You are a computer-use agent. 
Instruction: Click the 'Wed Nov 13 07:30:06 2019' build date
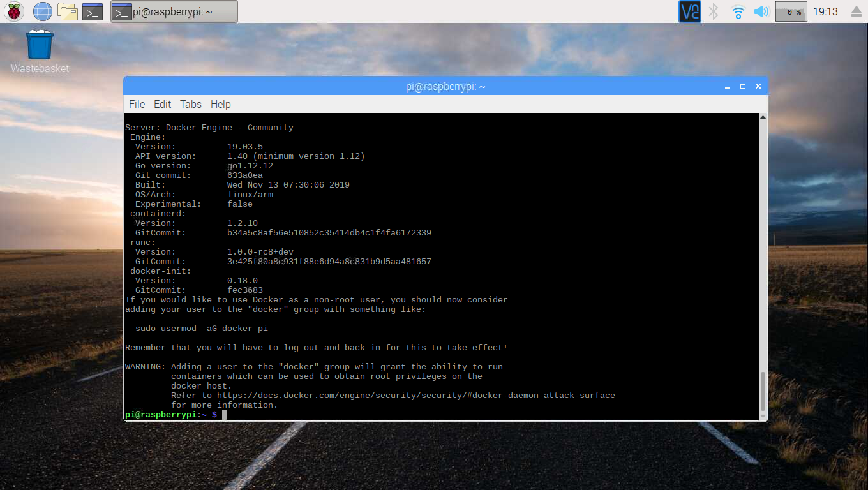(x=288, y=185)
